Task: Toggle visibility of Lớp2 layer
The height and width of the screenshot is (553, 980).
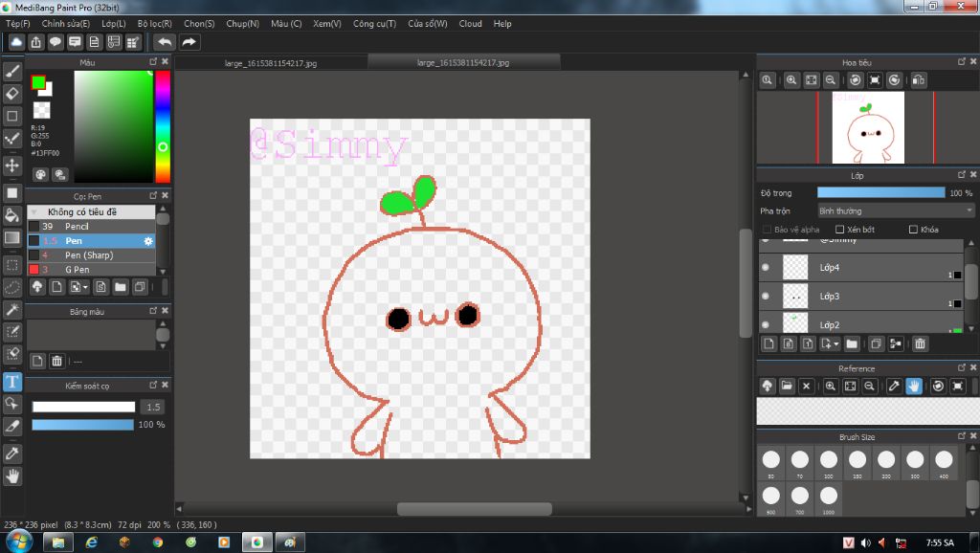Action: coord(766,325)
